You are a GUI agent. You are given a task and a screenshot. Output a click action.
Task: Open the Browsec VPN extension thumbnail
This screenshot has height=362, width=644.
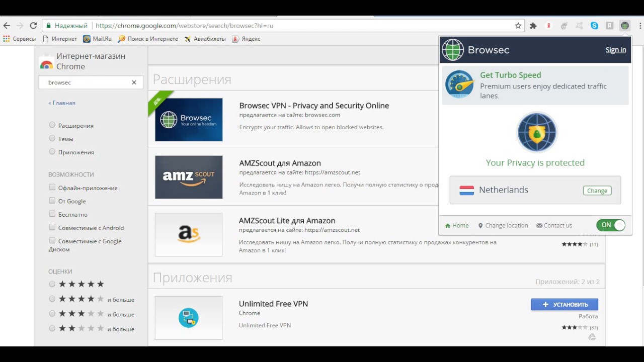tap(189, 120)
